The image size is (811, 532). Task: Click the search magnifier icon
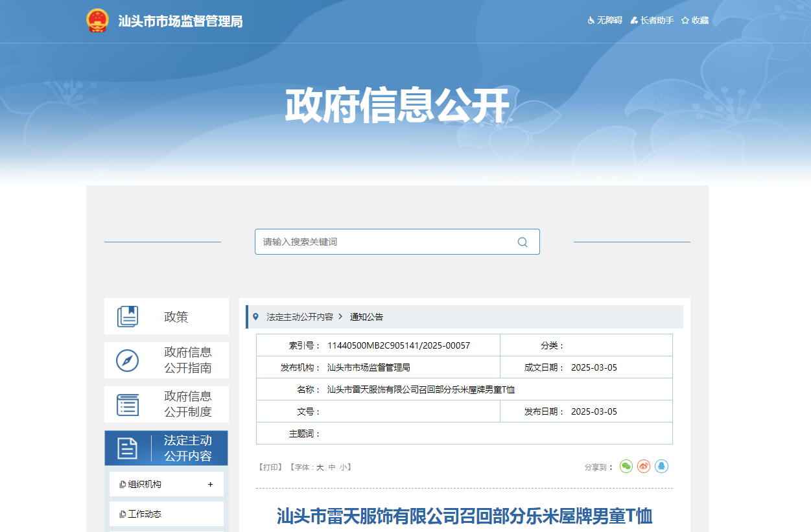pyautogui.click(x=523, y=242)
